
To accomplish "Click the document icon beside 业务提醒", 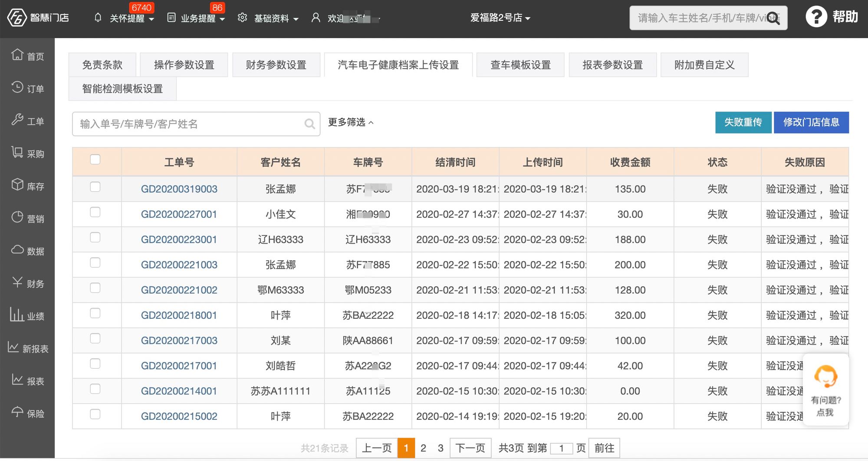I will tap(171, 18).
